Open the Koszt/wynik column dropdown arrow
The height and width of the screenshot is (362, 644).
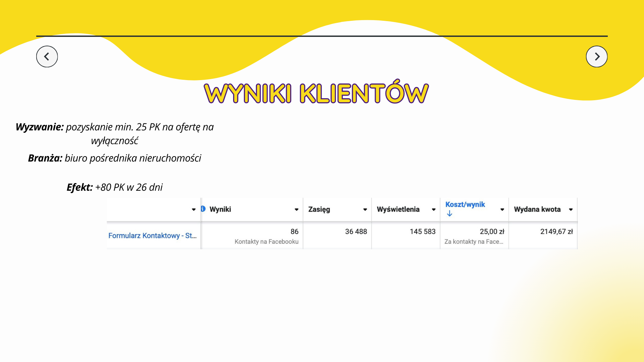click(x=502, y=209)
